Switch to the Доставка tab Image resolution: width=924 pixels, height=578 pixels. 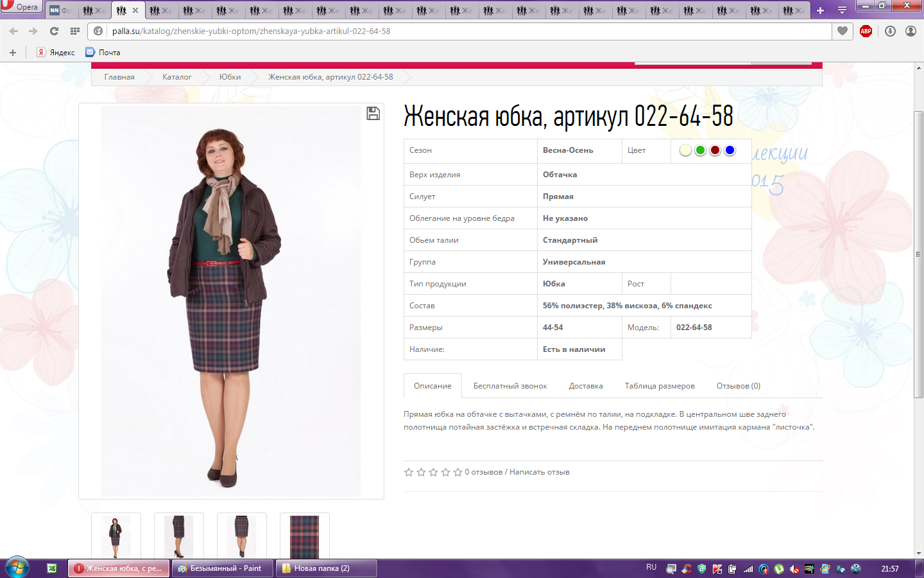pos(585,386)
